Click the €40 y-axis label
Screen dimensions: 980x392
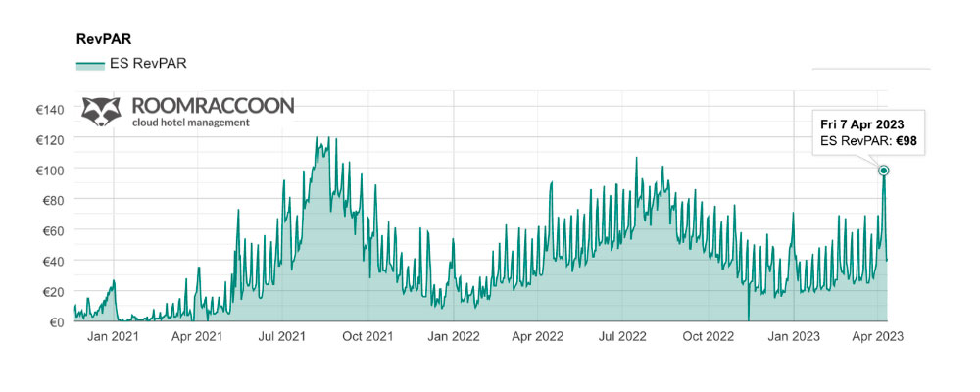point(53,261)
